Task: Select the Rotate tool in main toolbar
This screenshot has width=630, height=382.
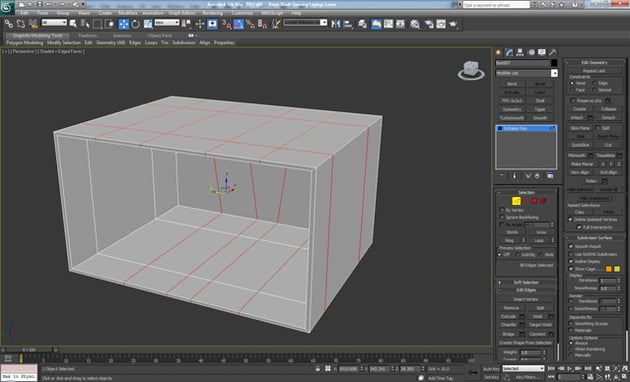Action: click(135, 24)
